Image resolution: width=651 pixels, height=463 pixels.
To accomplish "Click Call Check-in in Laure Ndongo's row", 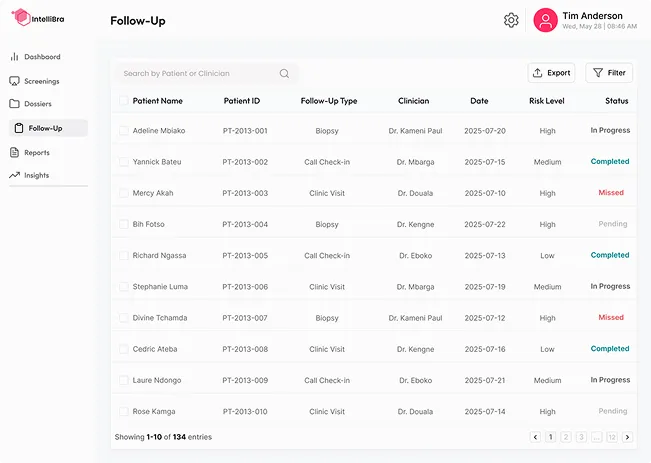I will (327, 380).
